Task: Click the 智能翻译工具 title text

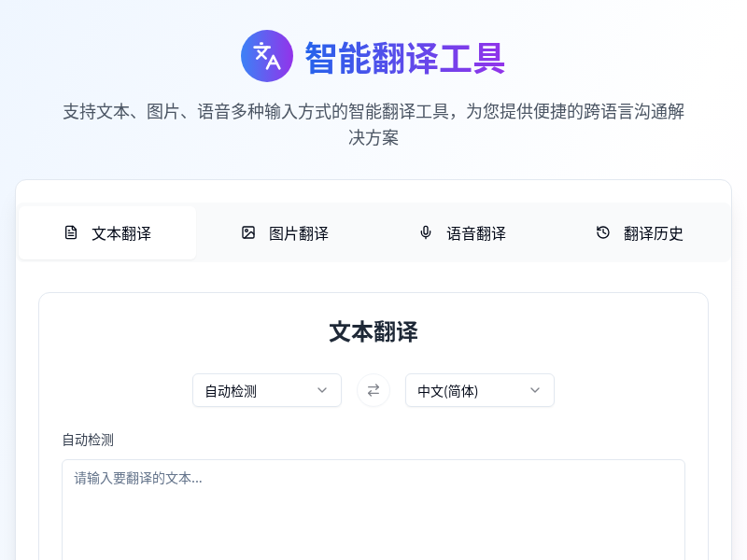Action: tap(404, 58)
